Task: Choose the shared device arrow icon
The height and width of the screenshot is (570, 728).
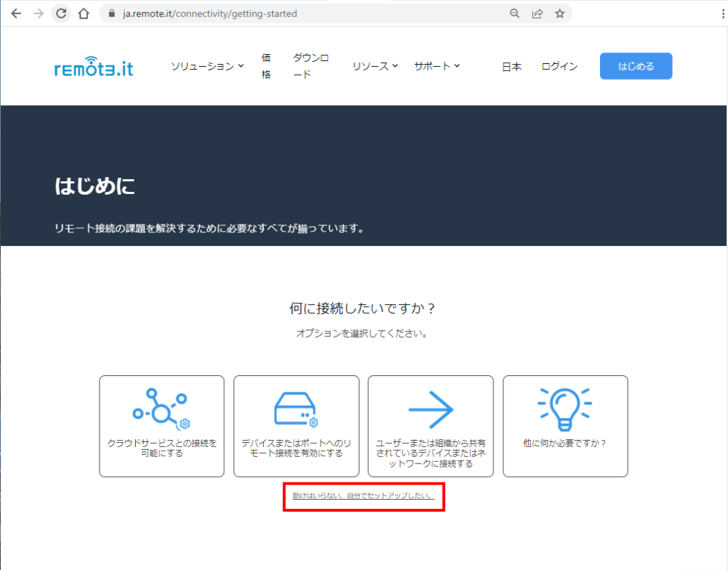Action: click(x=430, y=409)
